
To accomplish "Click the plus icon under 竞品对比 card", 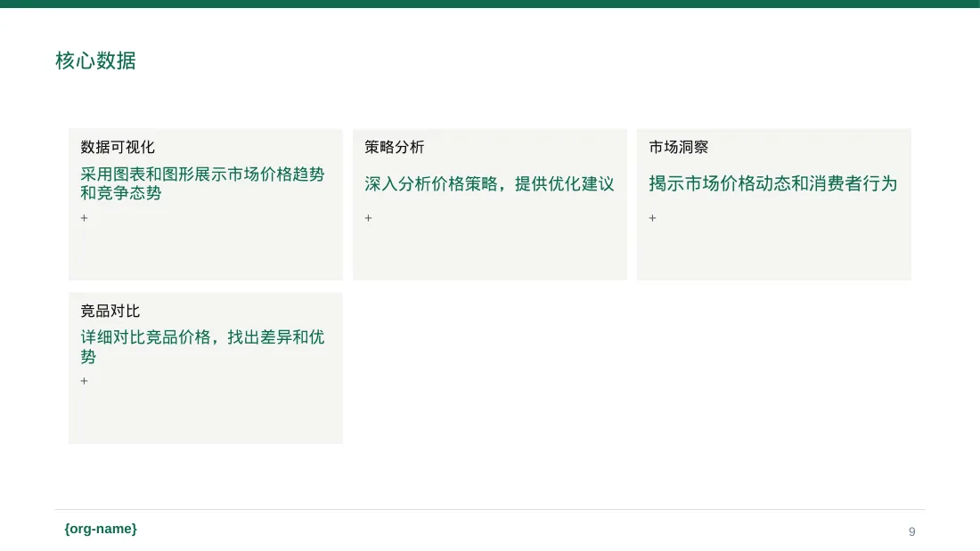I will [85, 381].
